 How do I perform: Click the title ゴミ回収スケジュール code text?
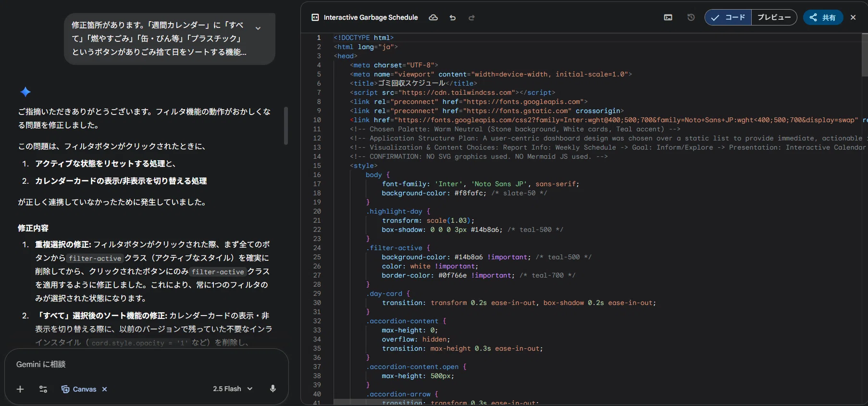coord(411,83)
